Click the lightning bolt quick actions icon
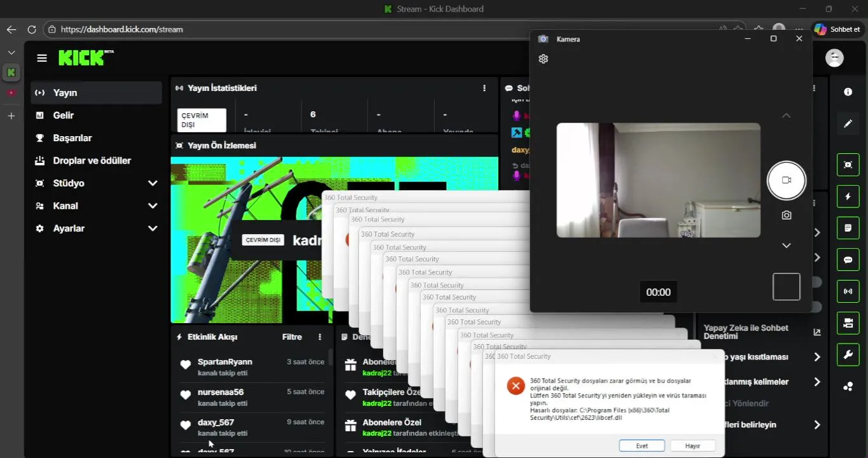 pyautogui.click(x=848, y=197)
